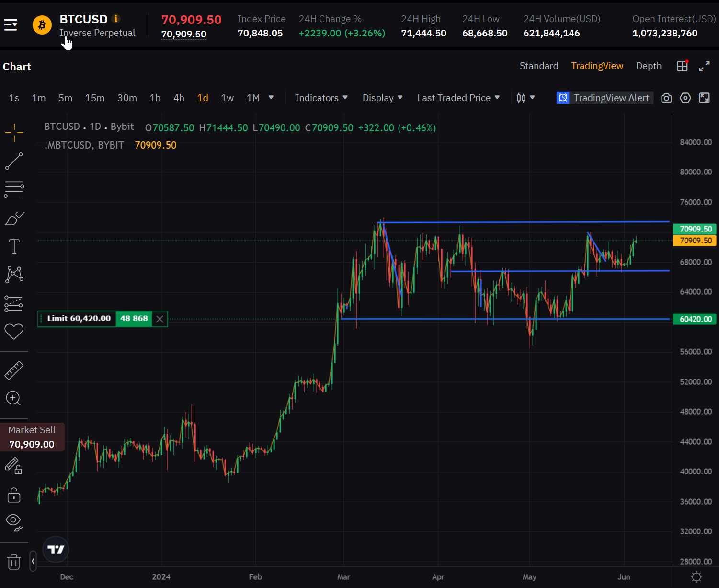Click the green 70909.50 price axis label
This screenshot has width=719, height=588.
click(695, 229)
